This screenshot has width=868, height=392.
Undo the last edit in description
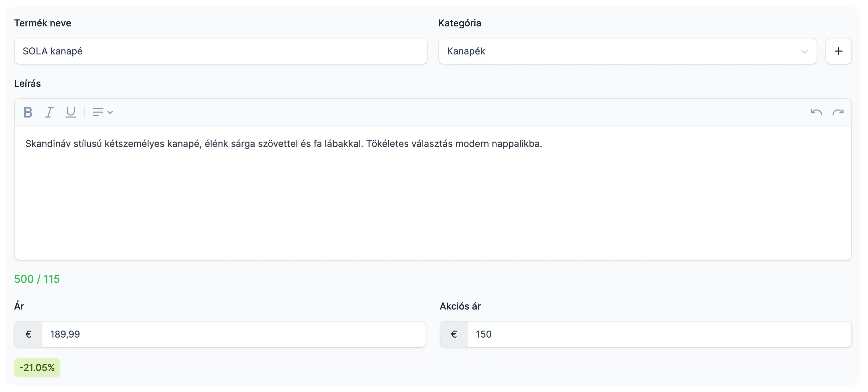(x=816, y=112)
